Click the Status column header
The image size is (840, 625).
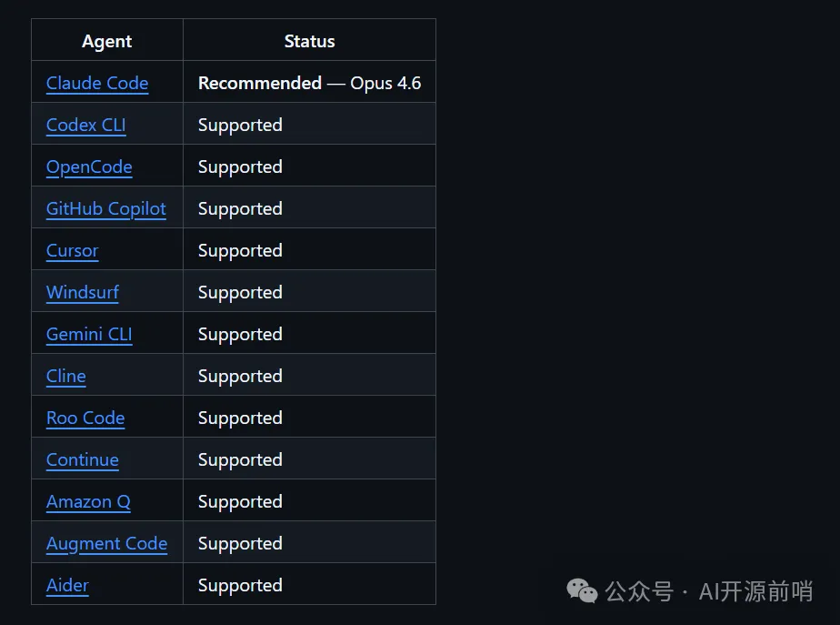pyautogui.click(x=309, y=41)
